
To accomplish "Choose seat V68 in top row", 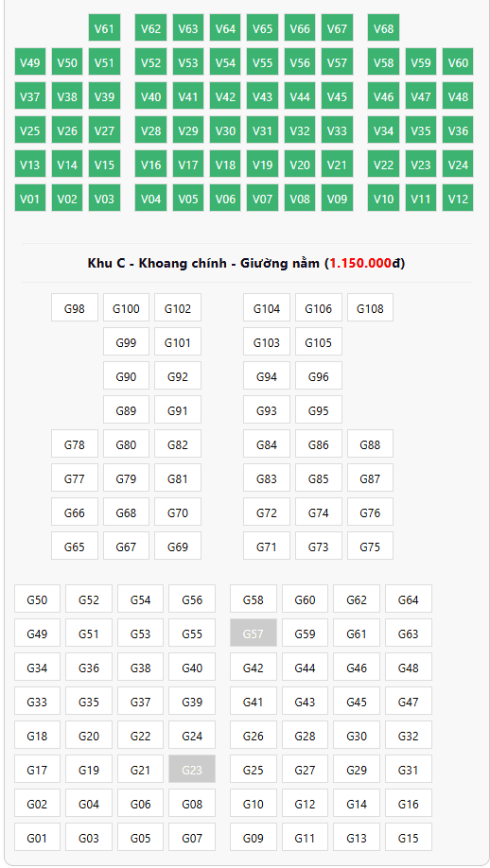I will click(x=384, y=27).
